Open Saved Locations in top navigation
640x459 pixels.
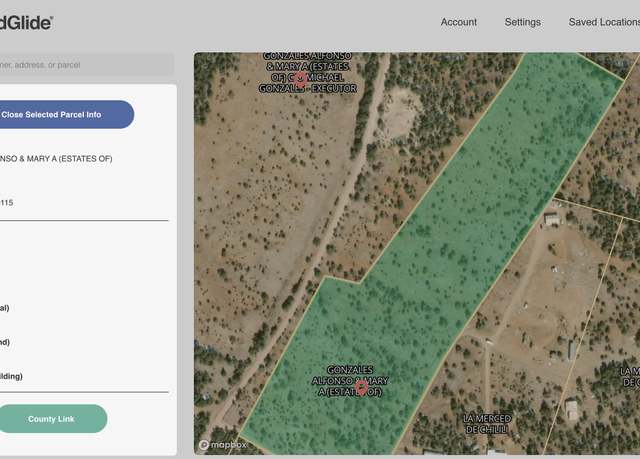tap(604, 22)
